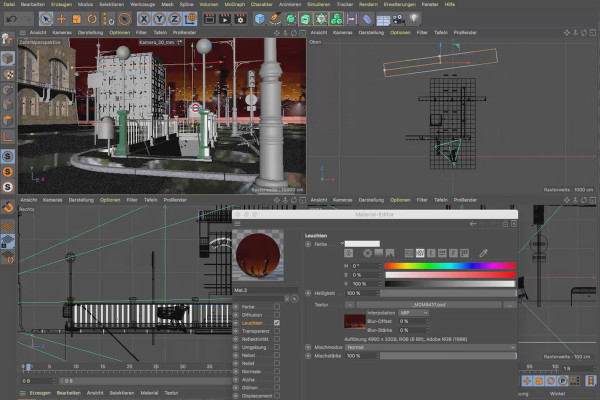This screenshot has height=400, width=600.
Task: Select the Leuchten channel label
Action: (x=252, y=323)
